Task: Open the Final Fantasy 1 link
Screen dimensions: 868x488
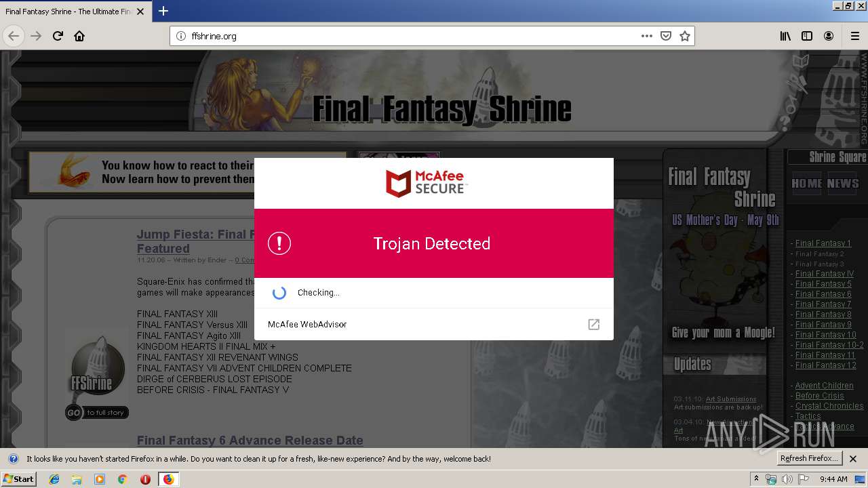Action: point(823,243)
